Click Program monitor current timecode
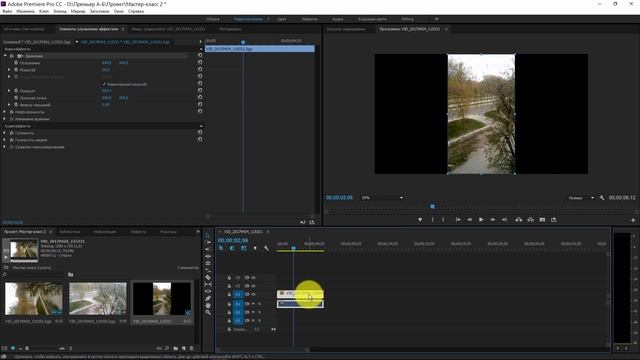Screen dimensions: 640x360 point(339,198)
